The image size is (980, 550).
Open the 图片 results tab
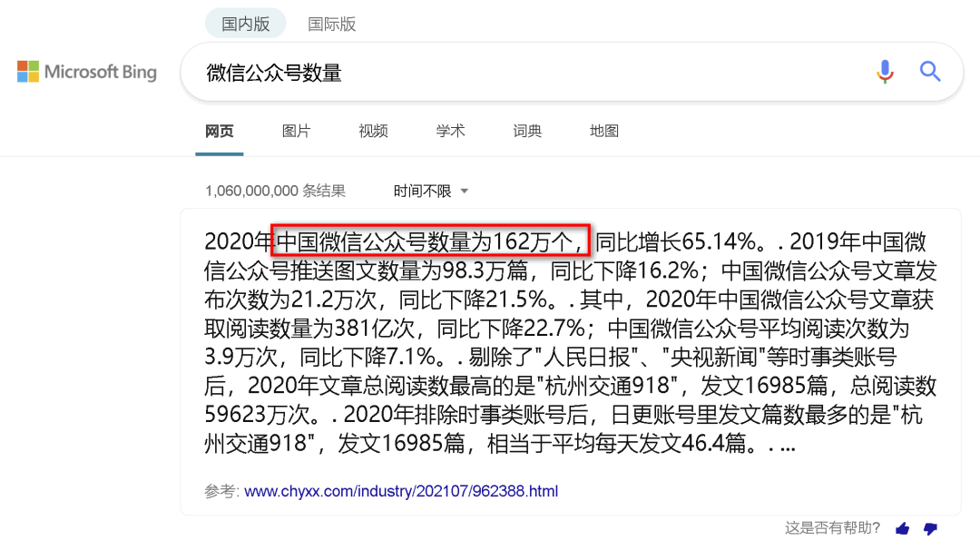point(296,132)
